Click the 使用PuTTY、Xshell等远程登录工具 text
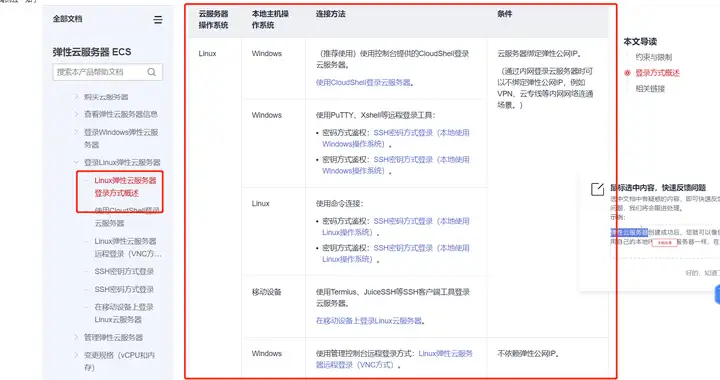 375,115
